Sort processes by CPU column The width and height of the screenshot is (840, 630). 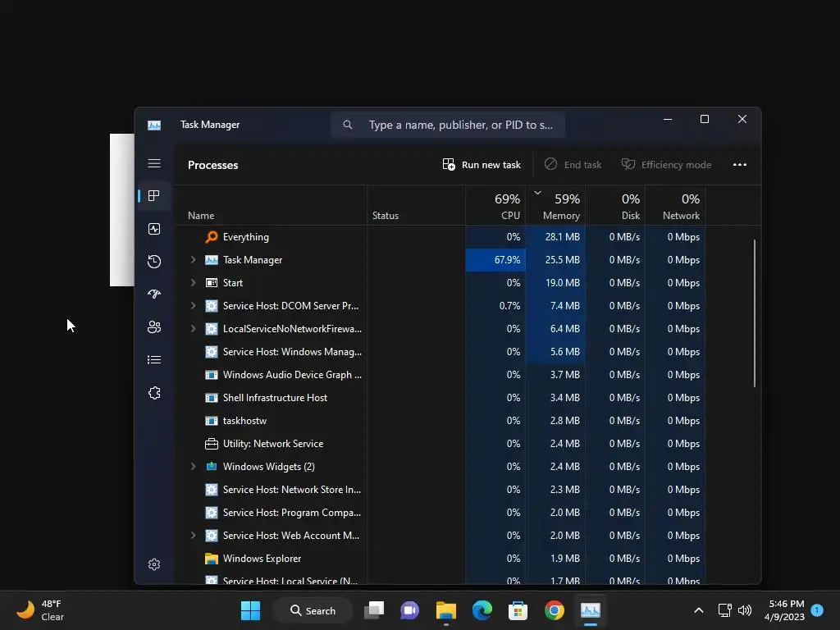(495, 205)
